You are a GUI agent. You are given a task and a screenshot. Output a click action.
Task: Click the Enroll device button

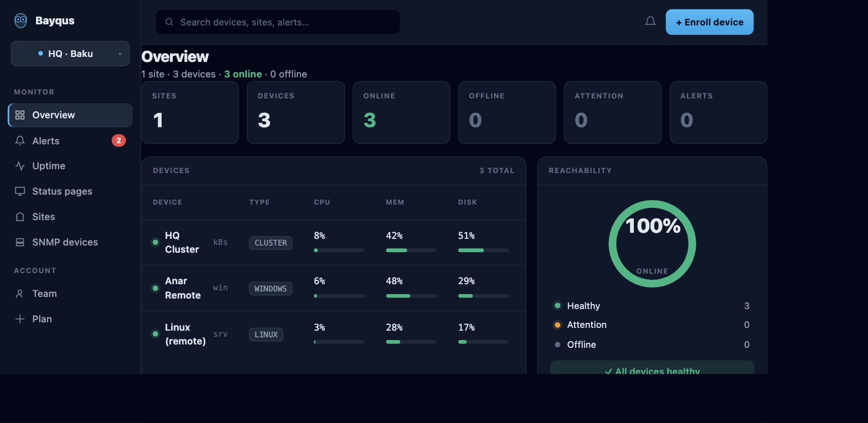tap(710, 22)
